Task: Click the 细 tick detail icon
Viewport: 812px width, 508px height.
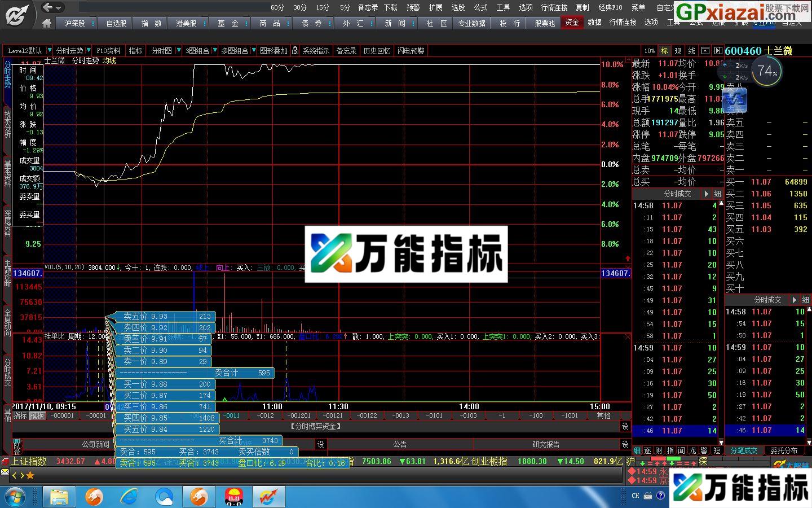Action: [636, 450]
